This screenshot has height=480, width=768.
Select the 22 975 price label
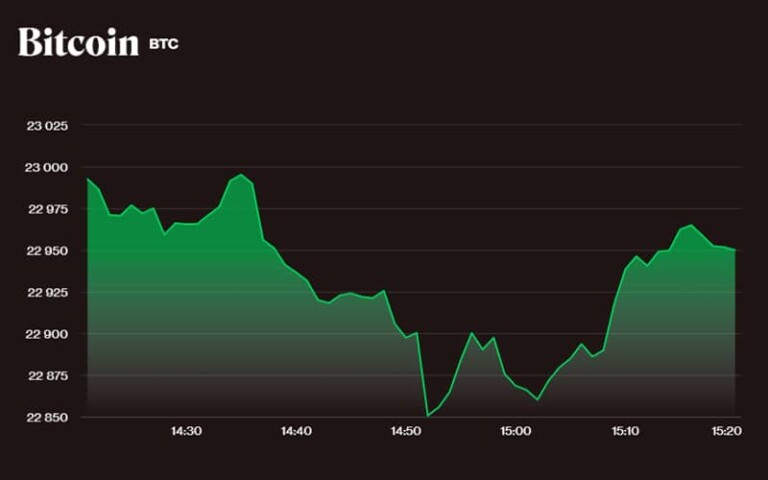48,209
